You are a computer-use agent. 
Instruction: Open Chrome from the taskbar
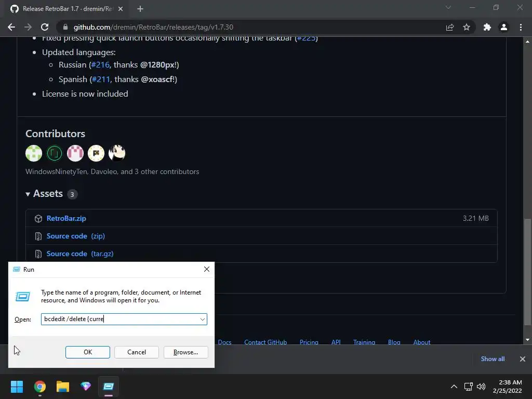(x=39, y=387)
